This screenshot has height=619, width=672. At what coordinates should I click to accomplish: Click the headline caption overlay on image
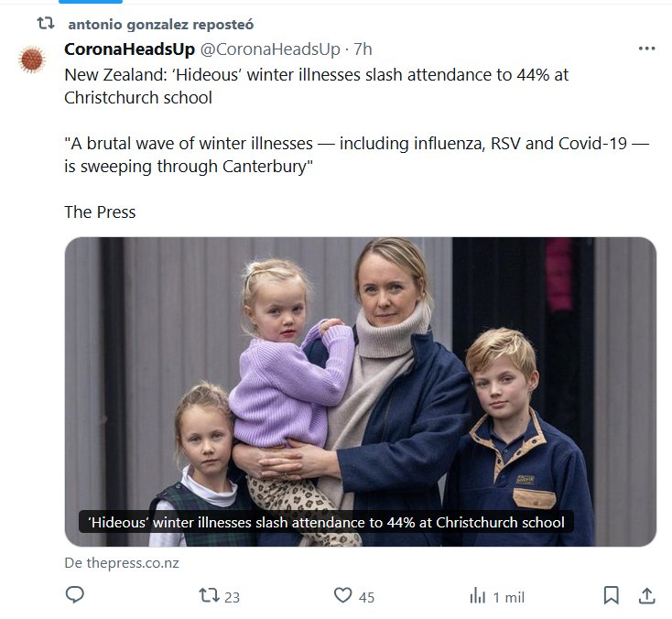[325, 523]
